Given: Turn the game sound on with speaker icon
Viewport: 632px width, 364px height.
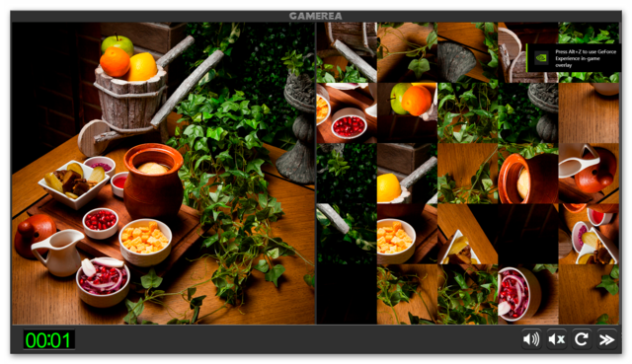Looking at the screenshot, I should pos(531,339).
